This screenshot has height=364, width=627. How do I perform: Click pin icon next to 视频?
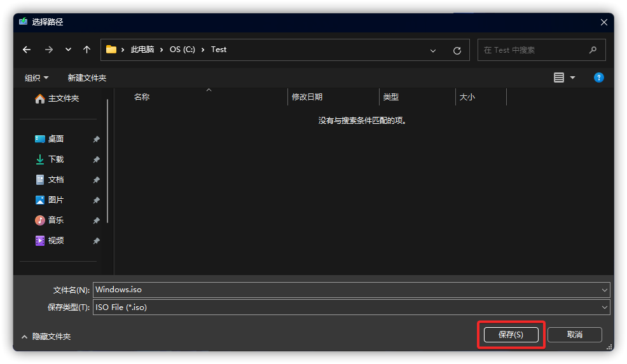pos(97,241)
